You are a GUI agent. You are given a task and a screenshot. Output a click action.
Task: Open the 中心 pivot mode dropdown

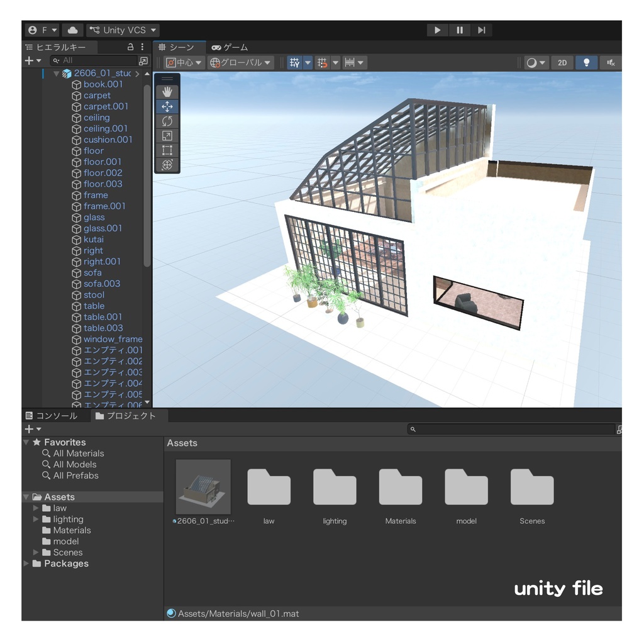pyautogui.click(x=184, y=62)
